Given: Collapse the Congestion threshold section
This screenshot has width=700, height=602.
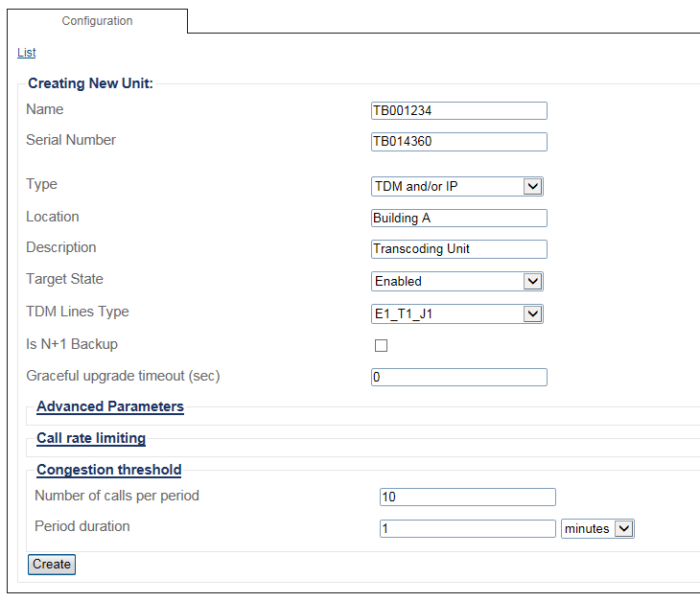Looking at the screenshot, I should point(109,470).
